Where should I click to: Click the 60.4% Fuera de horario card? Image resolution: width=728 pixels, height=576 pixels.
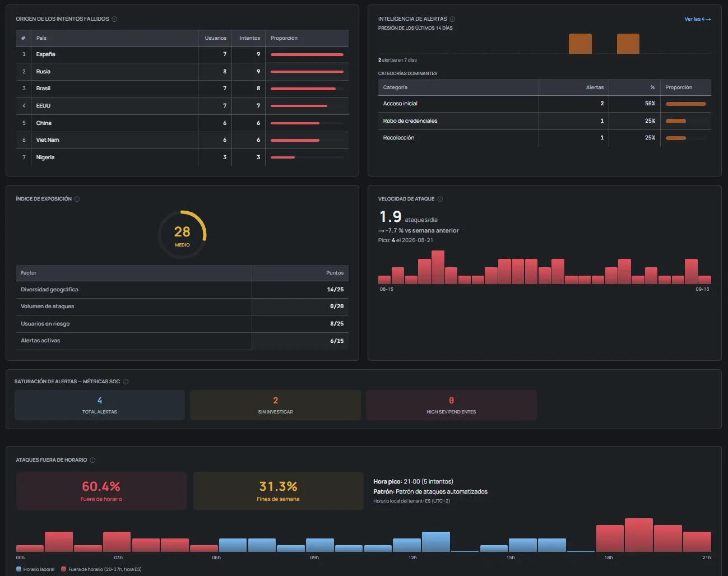pos(101,491)
